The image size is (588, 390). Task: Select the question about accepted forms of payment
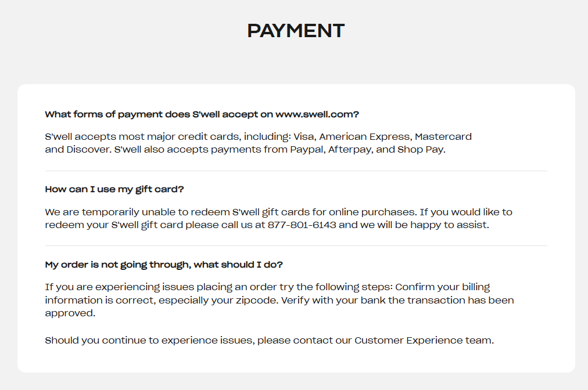202,114
